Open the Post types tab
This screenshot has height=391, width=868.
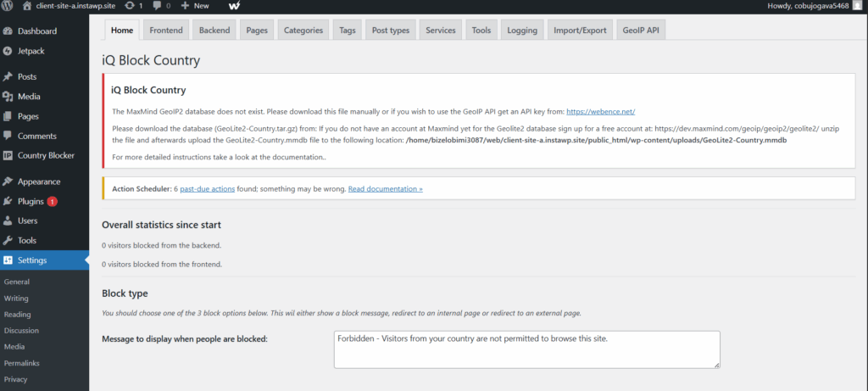coord(391,31)
